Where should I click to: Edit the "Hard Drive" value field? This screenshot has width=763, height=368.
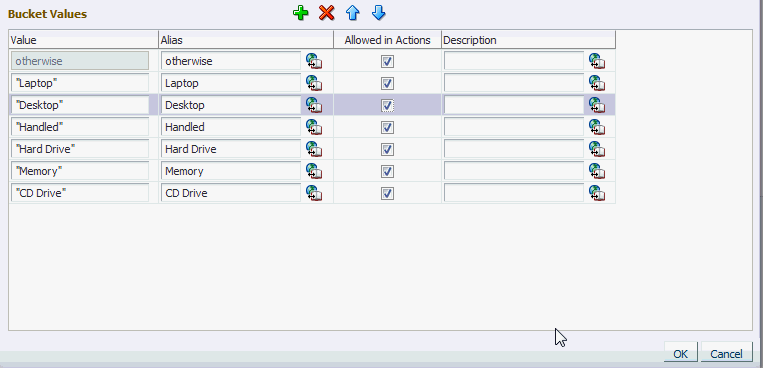(80, 149)
